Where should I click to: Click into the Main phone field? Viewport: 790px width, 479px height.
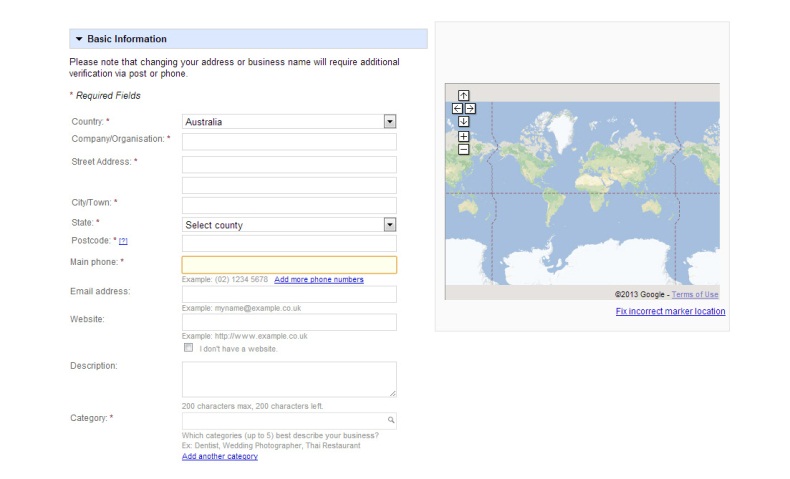click(x=289, y=265)
